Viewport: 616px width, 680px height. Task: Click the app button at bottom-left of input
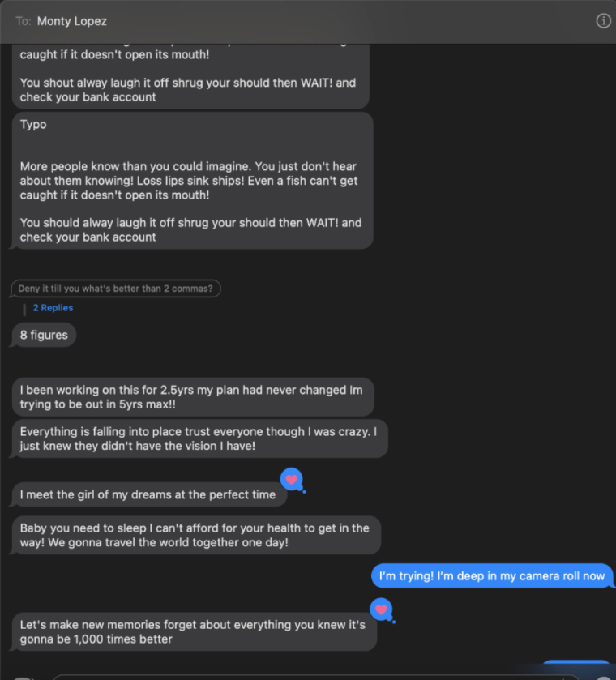point(24,678)
